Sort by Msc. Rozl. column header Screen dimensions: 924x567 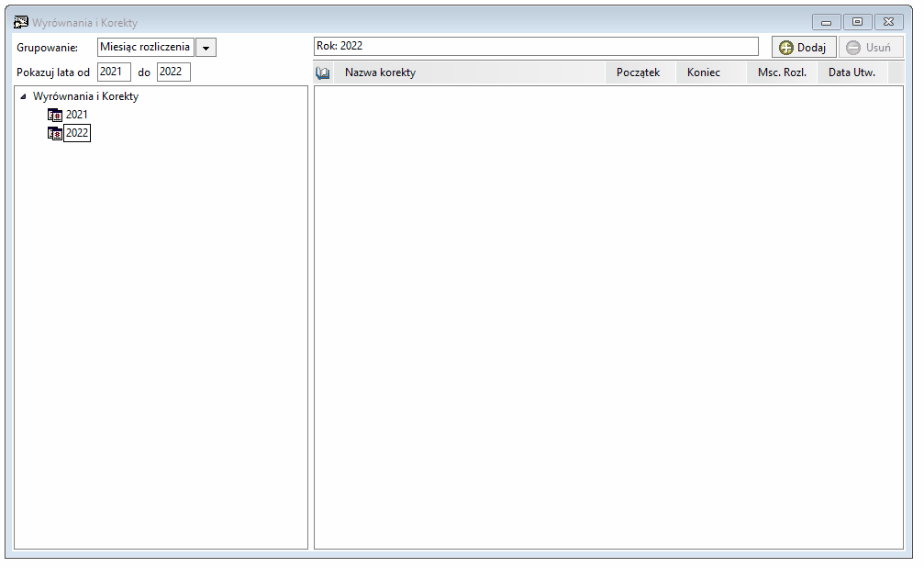782,72
